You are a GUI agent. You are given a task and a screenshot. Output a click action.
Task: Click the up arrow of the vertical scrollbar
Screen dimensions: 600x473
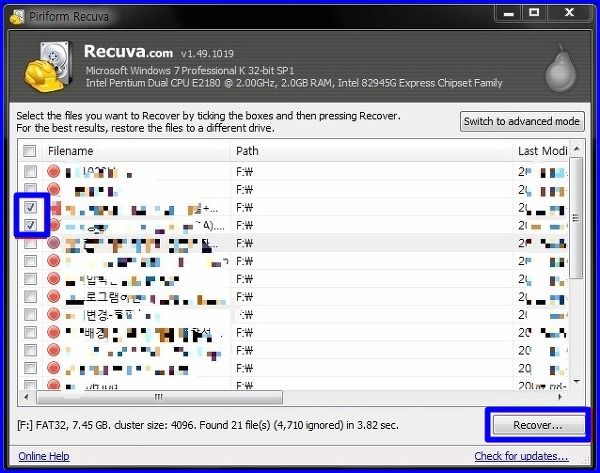coord(577,149)
